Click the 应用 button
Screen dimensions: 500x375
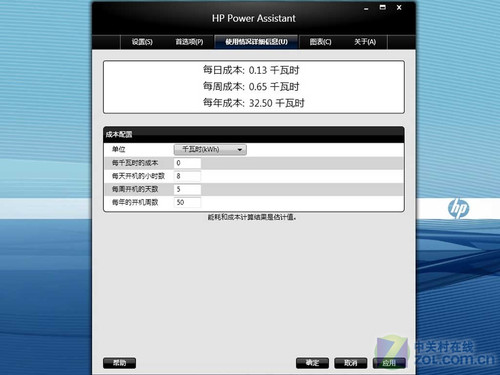(389, 363)
